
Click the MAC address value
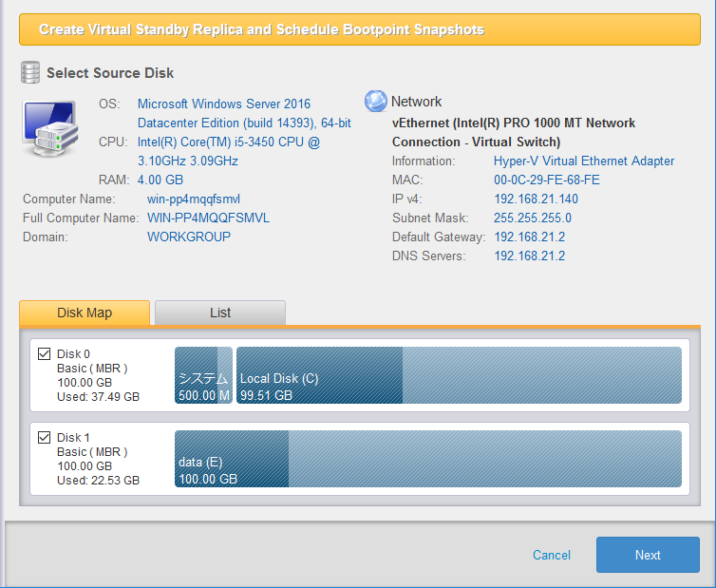pyautogui.click(x=546, y=180)
